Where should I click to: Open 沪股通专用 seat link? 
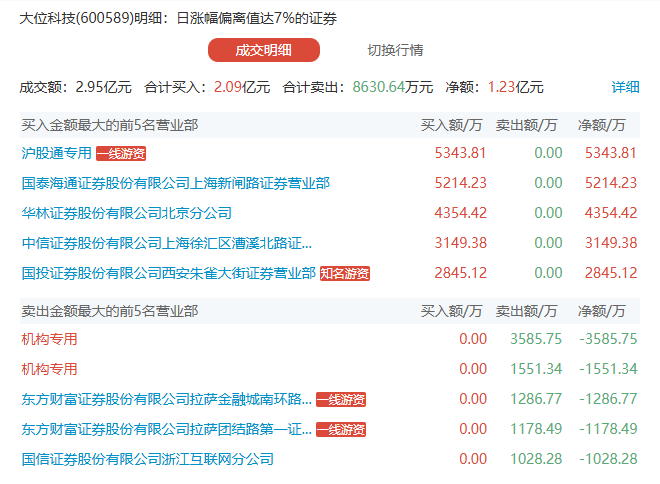click(56, 153)
